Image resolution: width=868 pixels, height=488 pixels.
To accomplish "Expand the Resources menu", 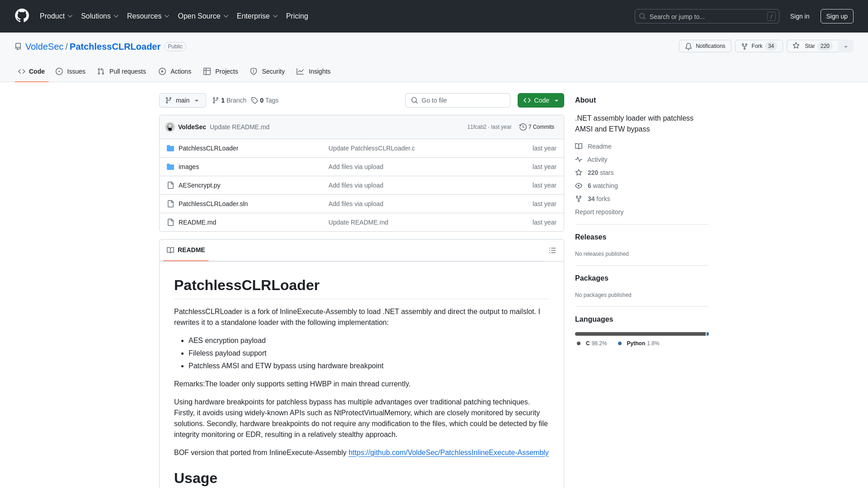I will pyautogui.click(x=148, y=16).
